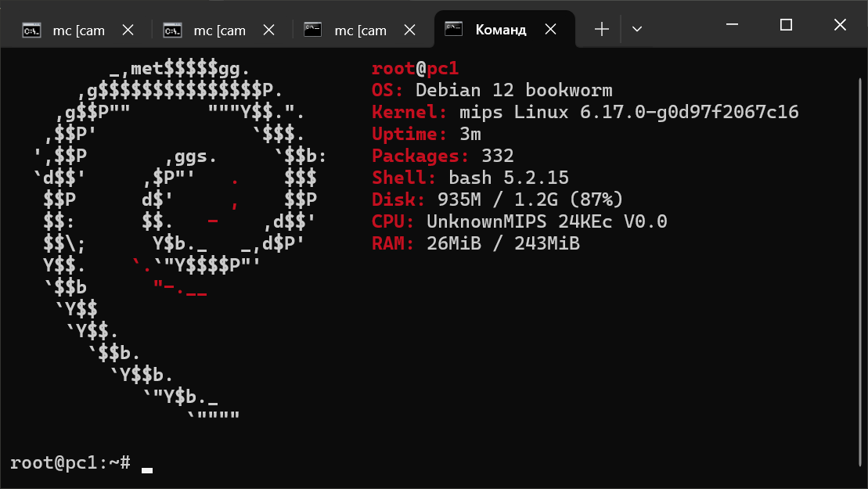
Task: Close the first mc tab
Action: 128,30
